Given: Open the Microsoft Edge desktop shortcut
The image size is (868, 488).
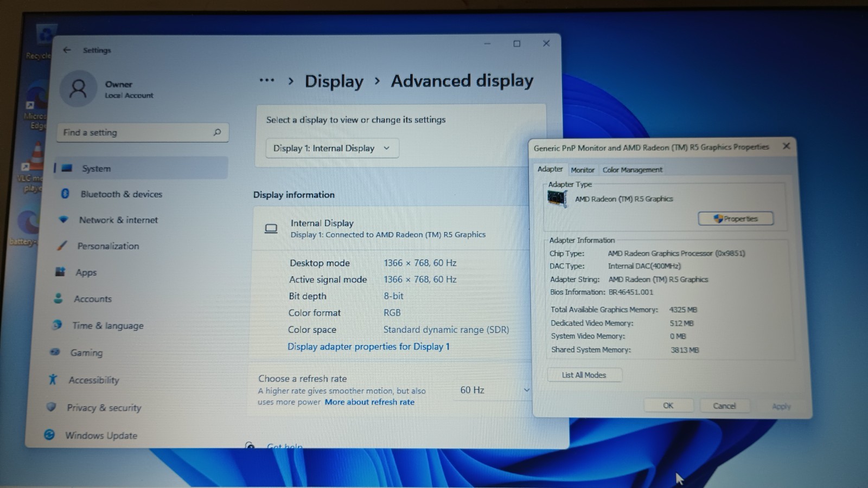Looking at the screenshot, I should coord(37,106).
